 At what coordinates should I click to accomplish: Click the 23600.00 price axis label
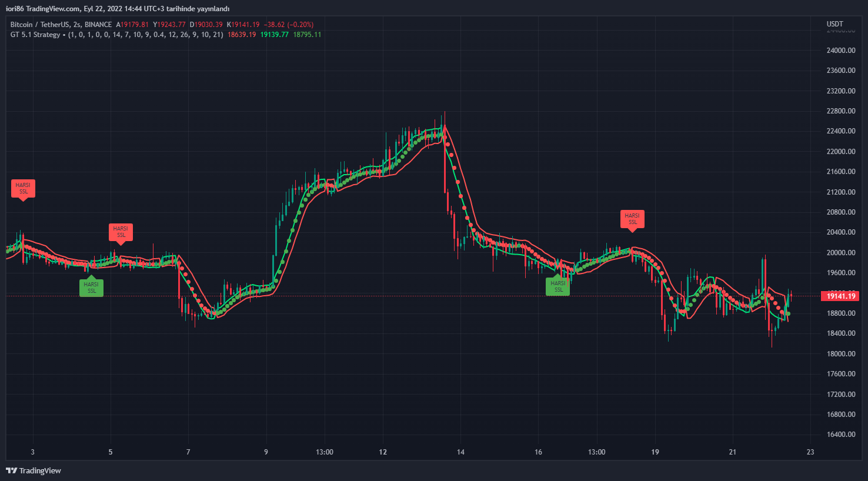point(841,71)
